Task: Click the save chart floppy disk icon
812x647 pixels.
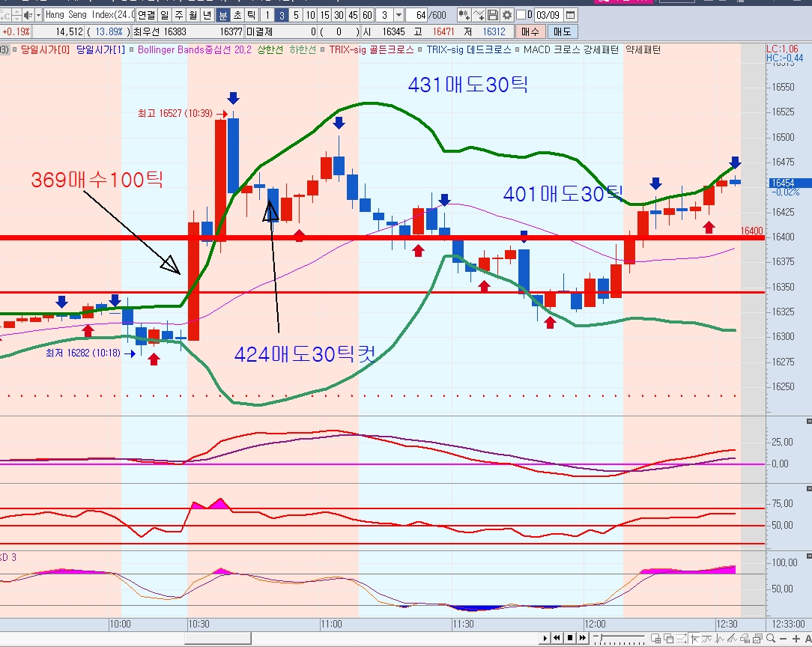Action: click(492, 15)
